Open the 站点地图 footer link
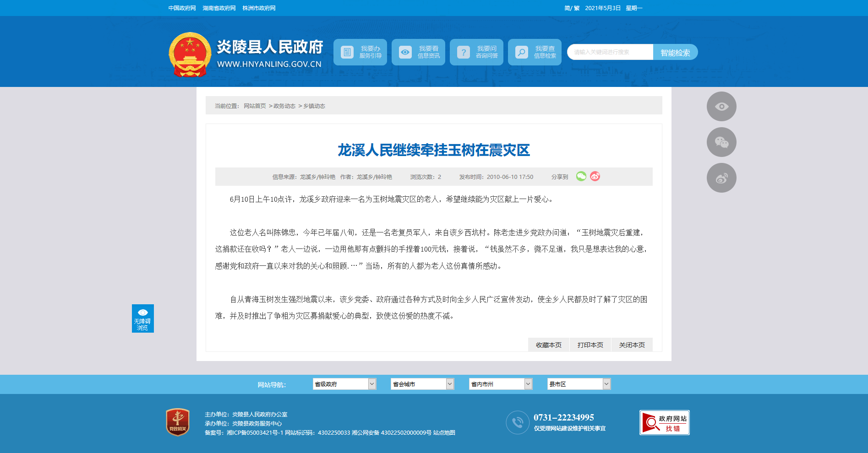The width and height of the screenshot is (868, 453). 444,432
